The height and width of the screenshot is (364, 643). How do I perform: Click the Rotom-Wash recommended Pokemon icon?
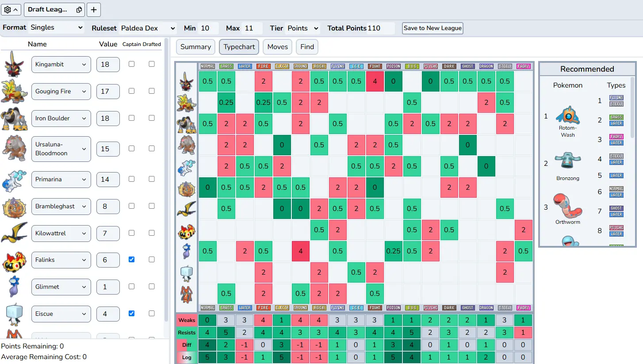567,115
